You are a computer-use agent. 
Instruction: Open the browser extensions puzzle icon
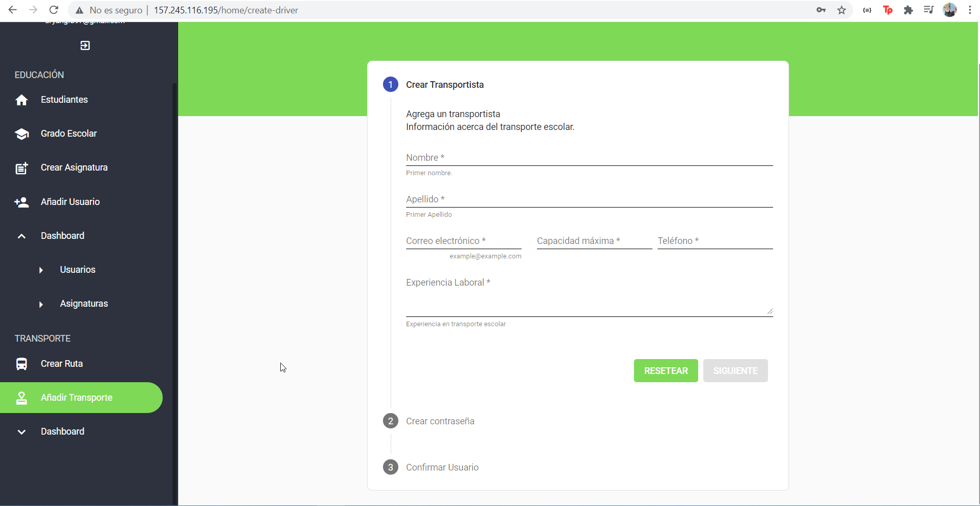909,10
